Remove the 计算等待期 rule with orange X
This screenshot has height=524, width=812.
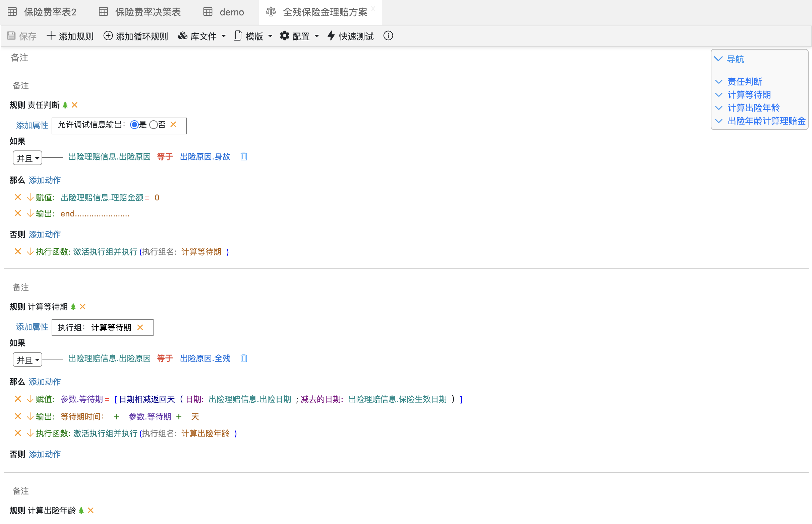point(82,307)
